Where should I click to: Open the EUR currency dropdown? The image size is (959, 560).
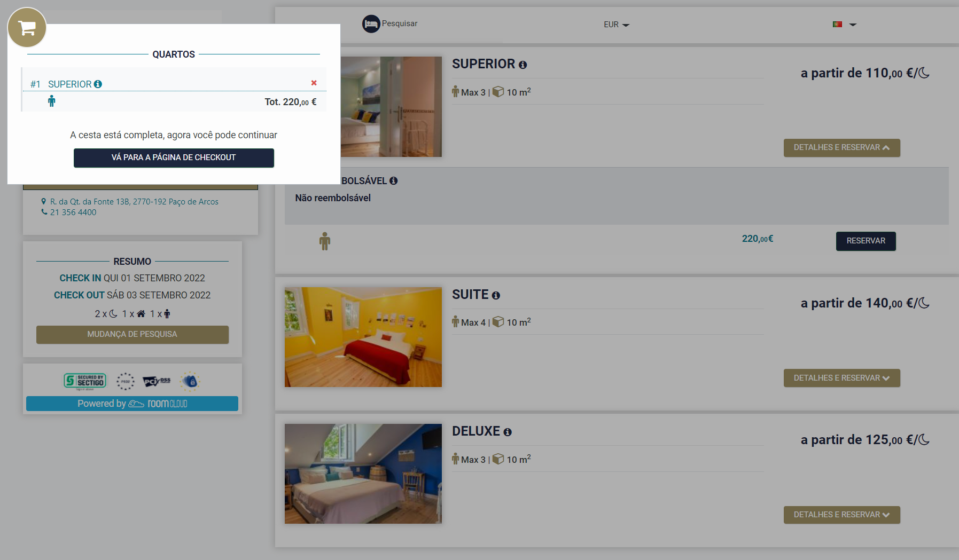click(616, 25)
